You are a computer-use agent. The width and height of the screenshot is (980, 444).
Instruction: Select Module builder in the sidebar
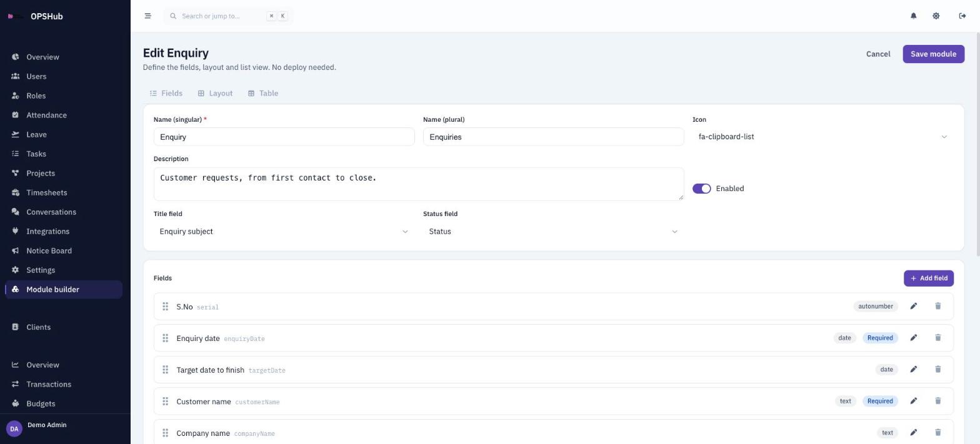pos(64,289)
